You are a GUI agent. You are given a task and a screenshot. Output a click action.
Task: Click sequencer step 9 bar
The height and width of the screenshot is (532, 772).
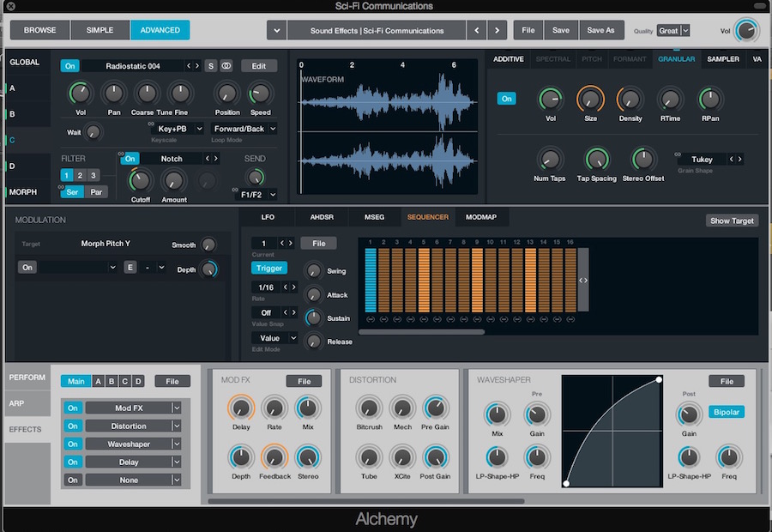point(477,280)
